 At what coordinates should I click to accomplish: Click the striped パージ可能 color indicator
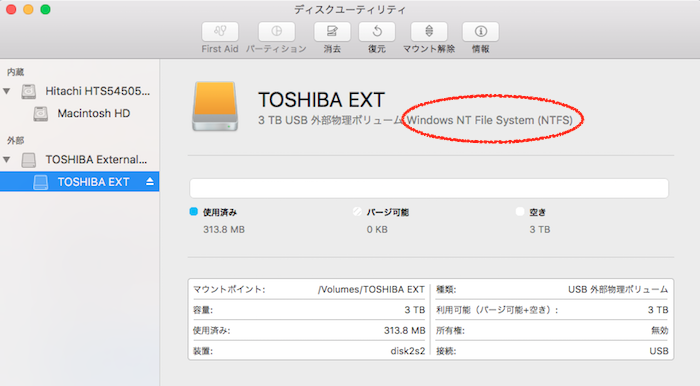coord(357,212)
